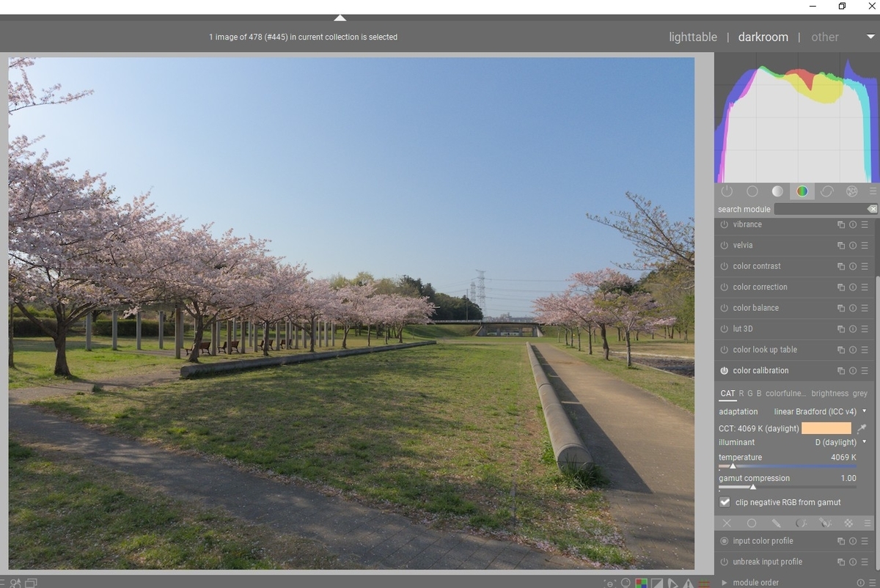Open blending options hamburger menu
Screen dimensions: 880x588
tap(869, 523)
